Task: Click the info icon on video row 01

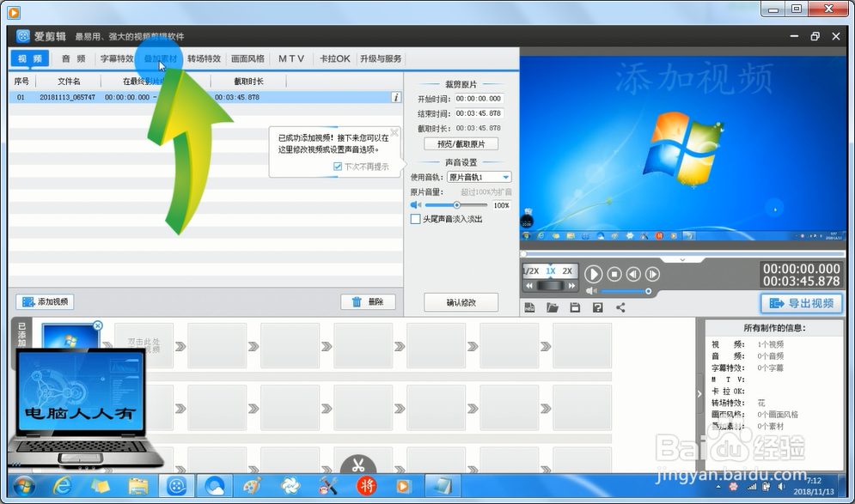Action: point(396,98)
